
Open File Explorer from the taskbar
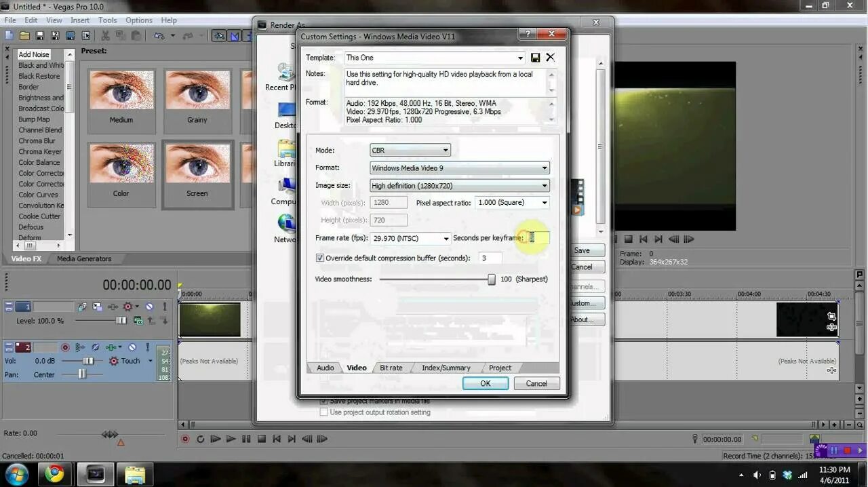click(136, 473)
